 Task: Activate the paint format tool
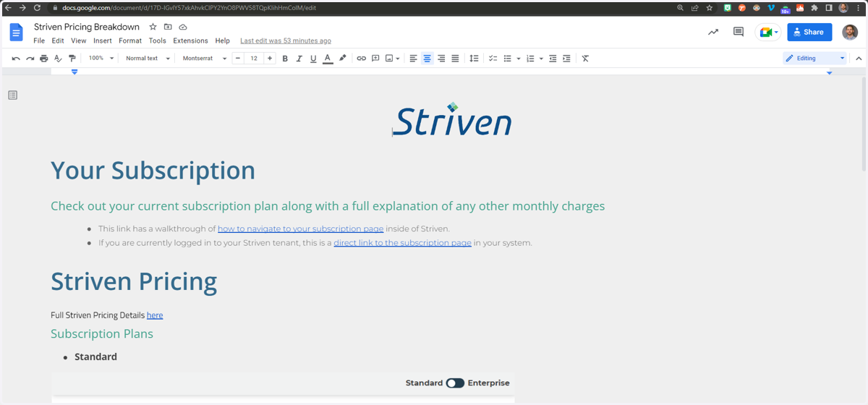coord(72,59)
